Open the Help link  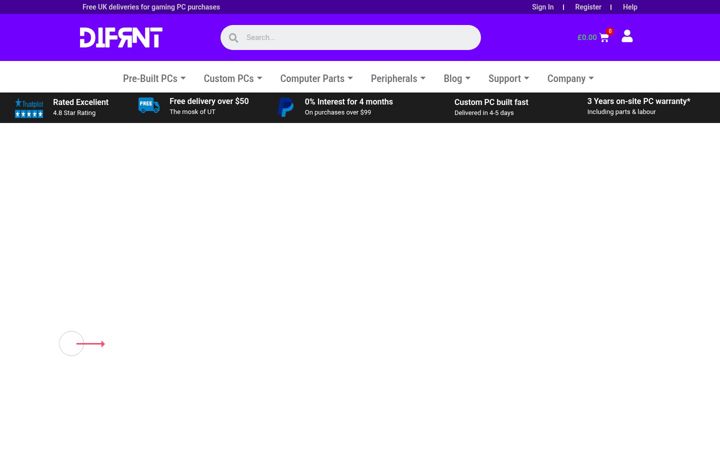pos(630,7)
